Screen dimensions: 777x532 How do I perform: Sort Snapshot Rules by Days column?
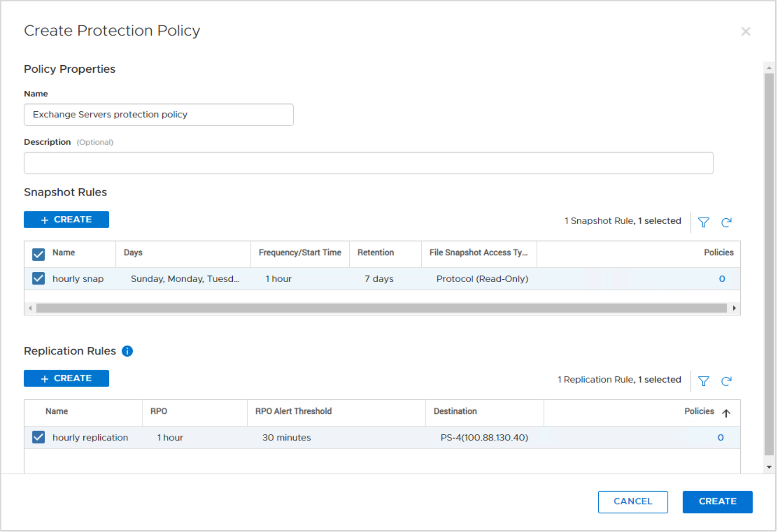point(133,252)
